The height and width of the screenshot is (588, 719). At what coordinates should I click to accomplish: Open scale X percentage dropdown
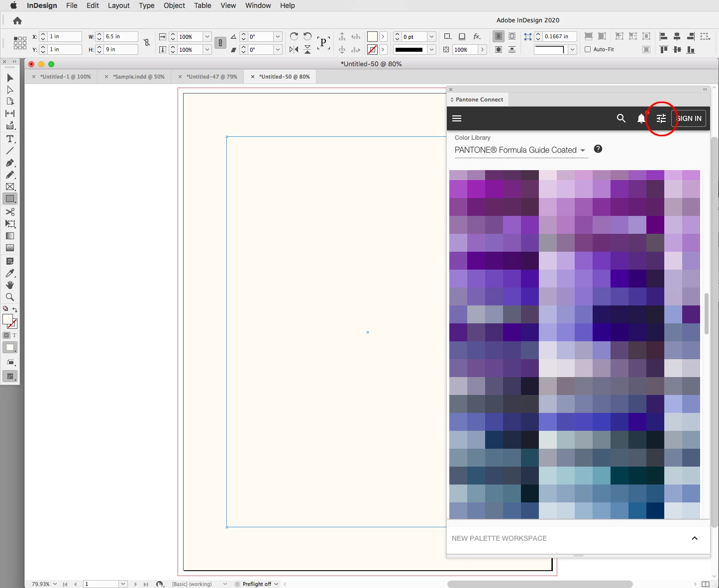tap(207, 36)
